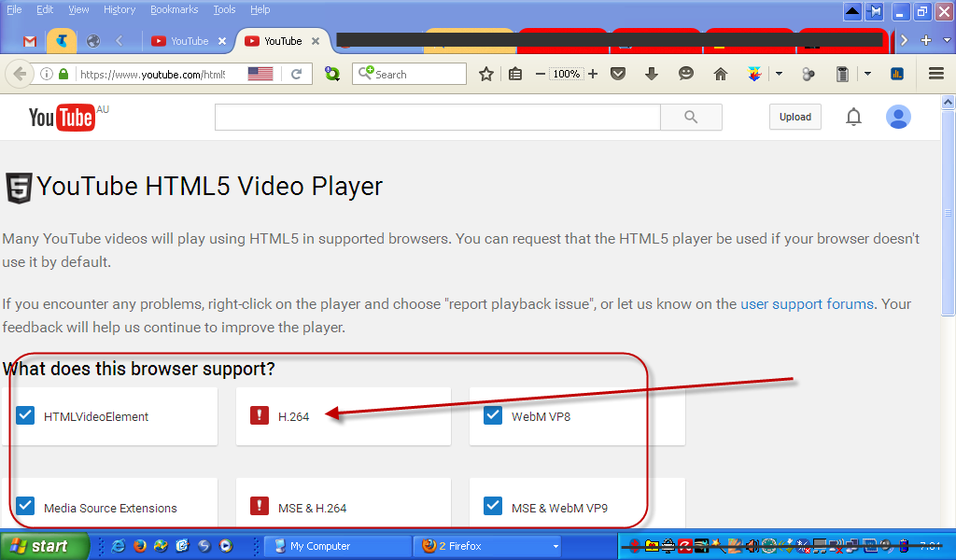Click the MSE & WebM VP9 checkmark
Image resolution: width=956 pixels, height=560 pixels.
pos(493,507)
